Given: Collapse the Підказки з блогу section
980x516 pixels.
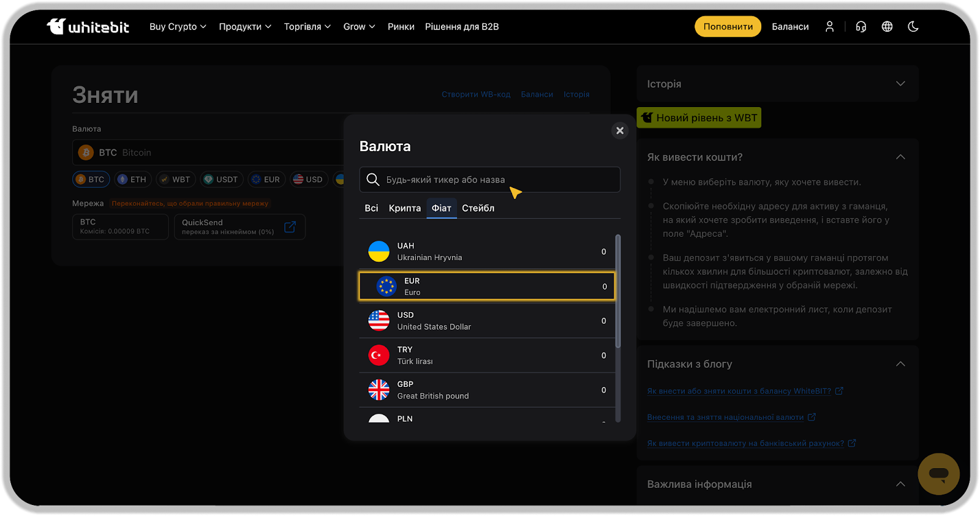Looking at the screenshot, I should pyautogui.click(x=900, y=364).
